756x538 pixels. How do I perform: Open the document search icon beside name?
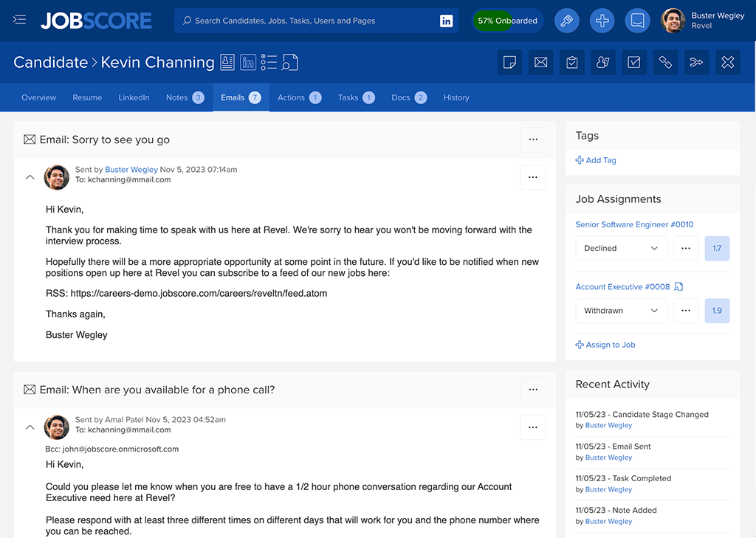289,62
